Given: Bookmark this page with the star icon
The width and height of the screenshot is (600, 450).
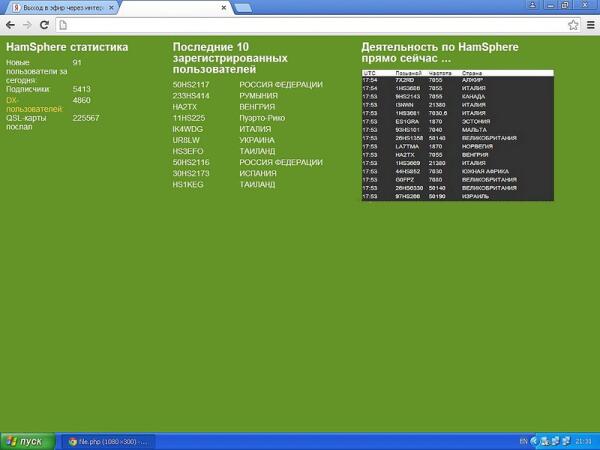Looking at the screenshot, I should click(573, 24).
